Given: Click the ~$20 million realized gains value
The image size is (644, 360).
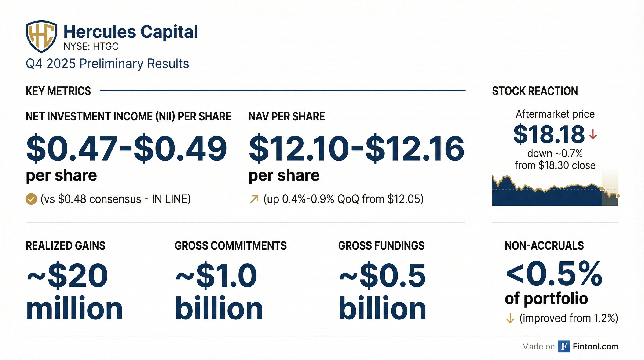Looking at the screenshot, I should coord(74,292).
